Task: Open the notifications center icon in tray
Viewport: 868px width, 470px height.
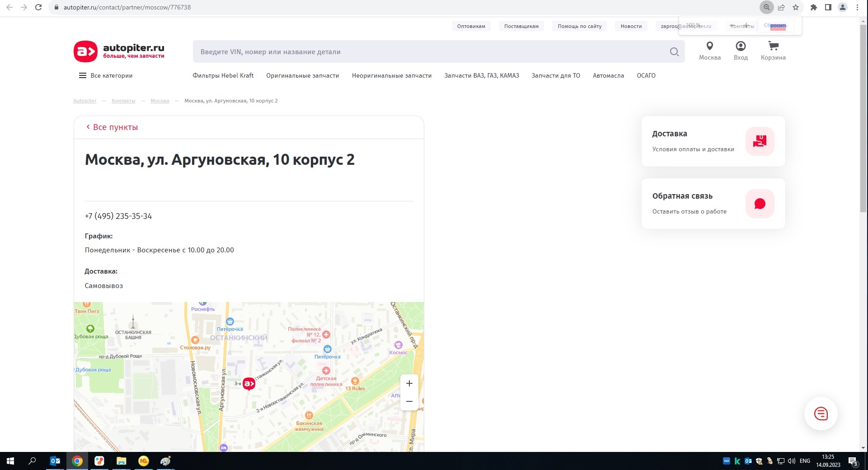Action: [x=853, y=461]
